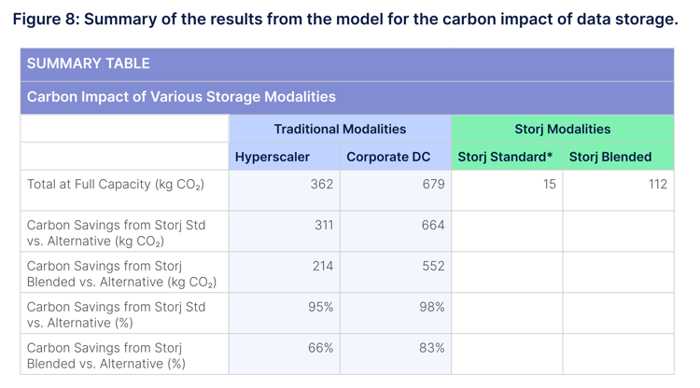Screen dimensions: 700x388
Task: Select Carbon Savings from Storj Std (%) row label
Action: point(116,315)
